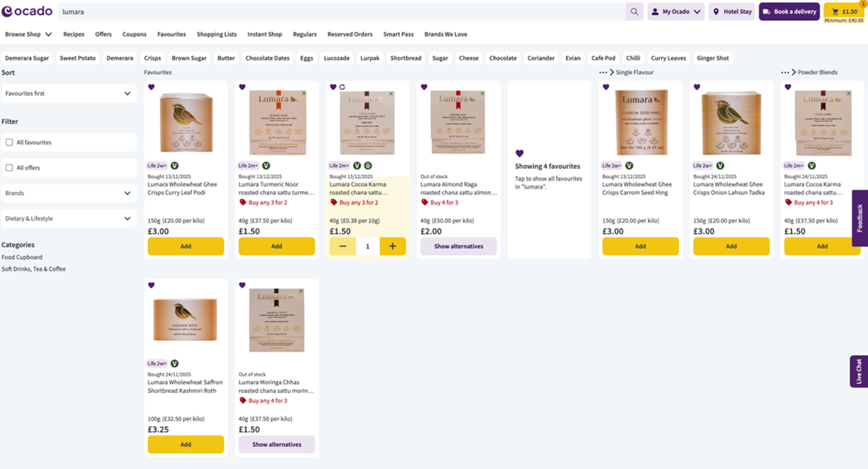Decrease Cocoa Karma quantity with minus

(x=342, y=246)
